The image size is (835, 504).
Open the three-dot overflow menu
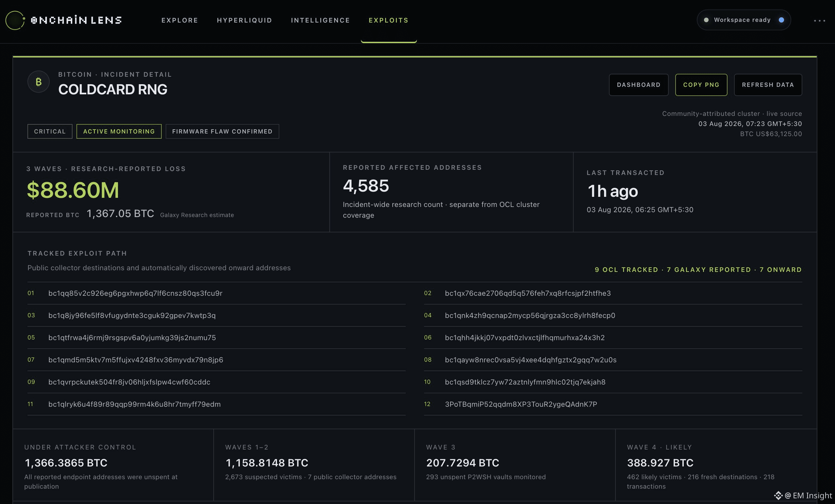tap(819, 21)
